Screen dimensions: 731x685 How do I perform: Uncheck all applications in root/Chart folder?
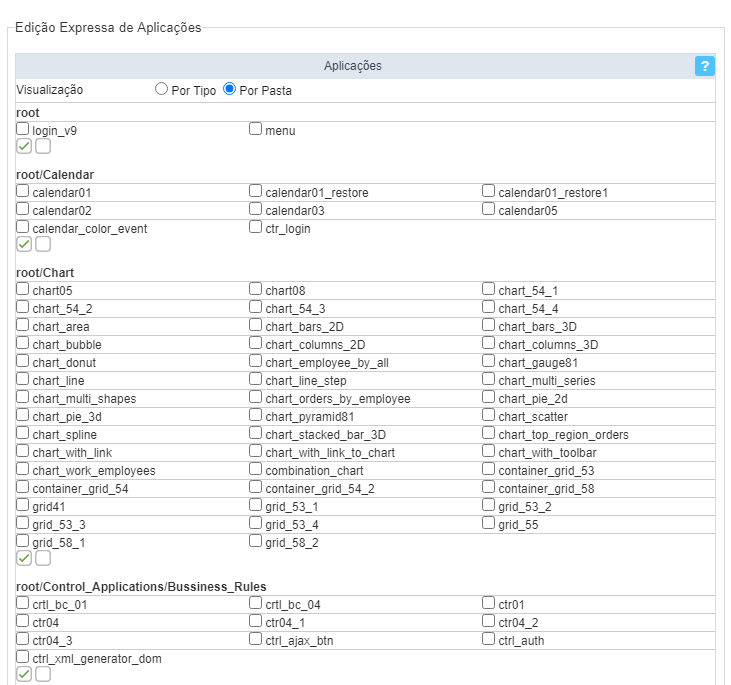coord(43,558)
